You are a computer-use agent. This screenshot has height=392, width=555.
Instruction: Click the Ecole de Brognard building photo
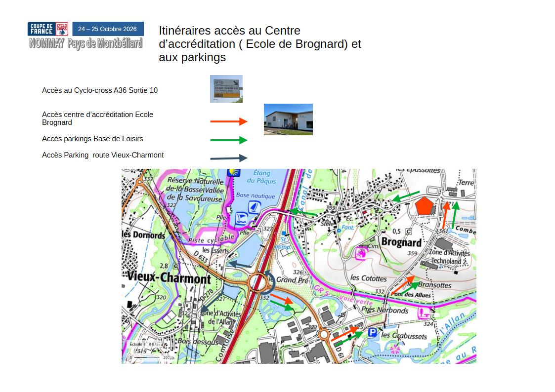coord(288,119)
